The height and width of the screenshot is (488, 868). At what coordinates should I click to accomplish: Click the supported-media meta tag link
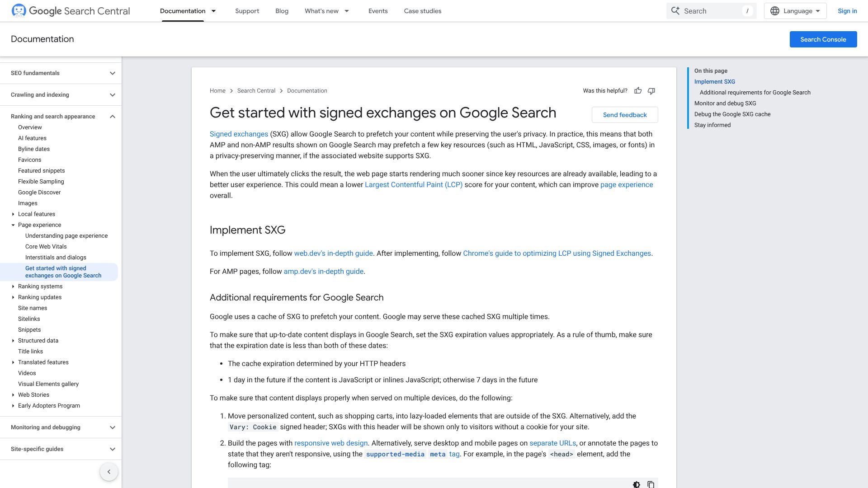point(413,454)
